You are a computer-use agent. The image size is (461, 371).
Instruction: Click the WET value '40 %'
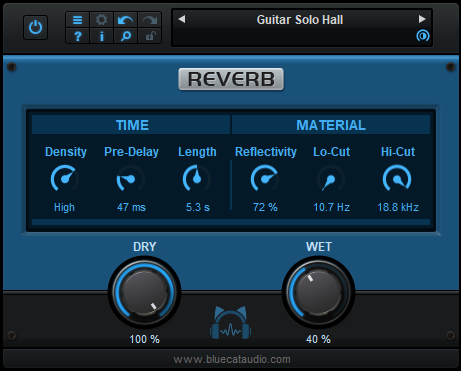point(318,339)
